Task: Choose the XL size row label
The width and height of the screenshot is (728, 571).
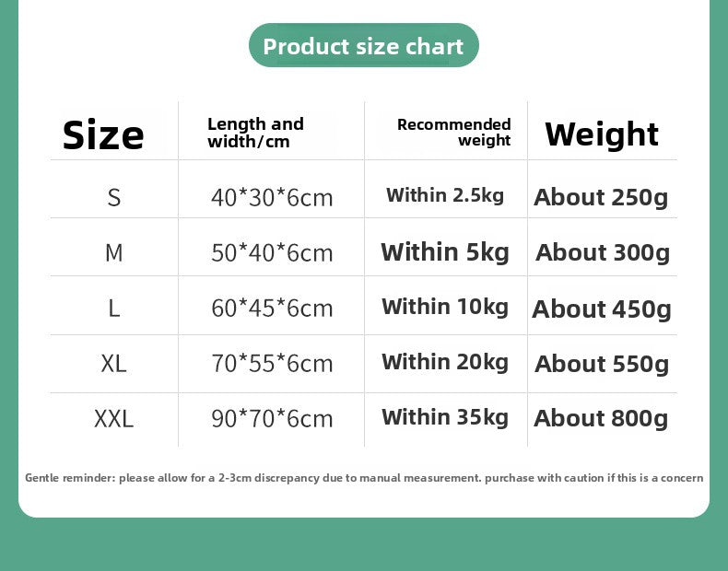Action: pyautogui.click(x=114, y=364)
